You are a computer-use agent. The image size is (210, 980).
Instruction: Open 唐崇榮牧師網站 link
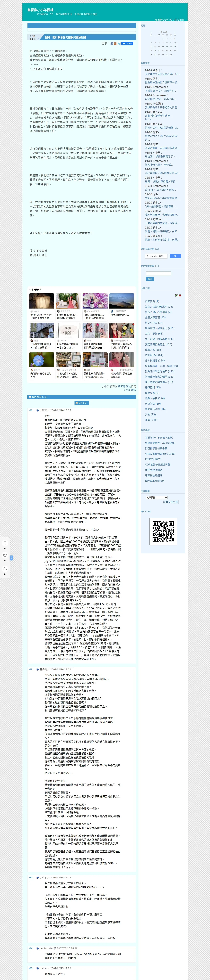click(x=154, y=470)
